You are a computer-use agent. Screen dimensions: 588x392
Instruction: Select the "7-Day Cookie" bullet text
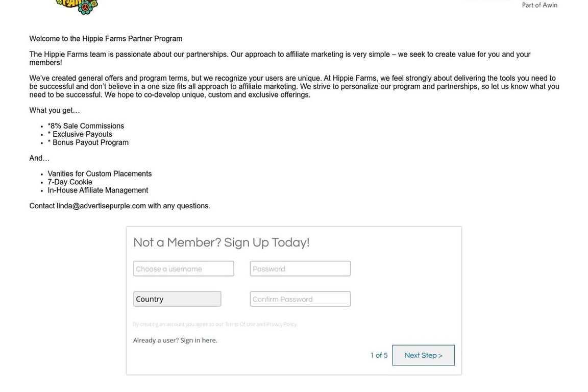(x=70, y=182)
